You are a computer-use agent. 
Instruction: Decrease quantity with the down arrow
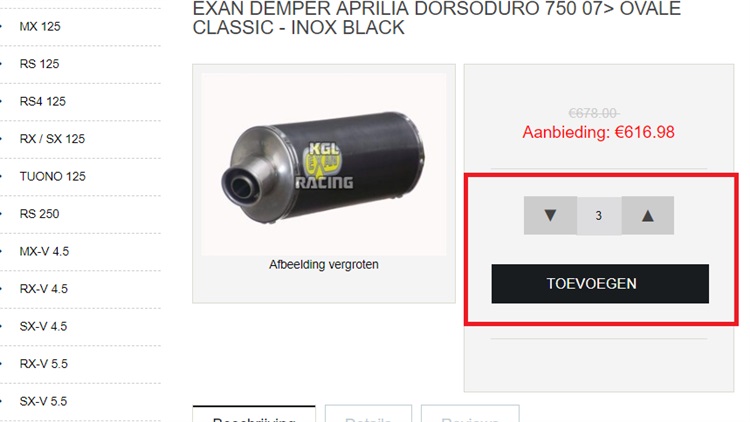[550, 215]
